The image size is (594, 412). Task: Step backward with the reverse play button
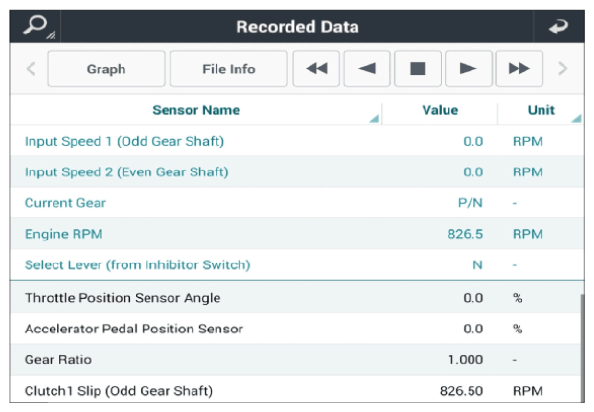coord(367,69)
